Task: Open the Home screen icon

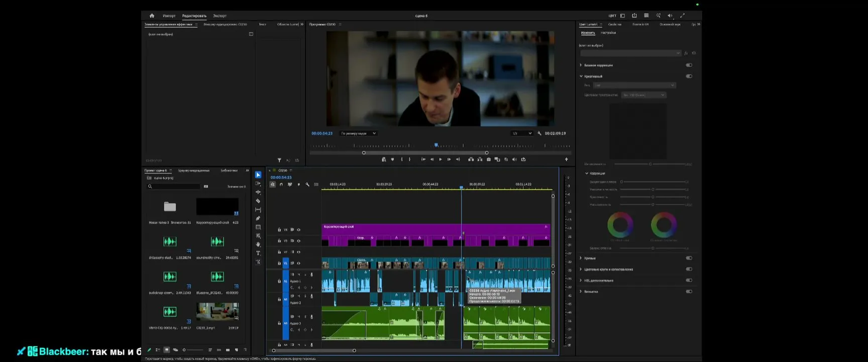Action: pos(152,16)
